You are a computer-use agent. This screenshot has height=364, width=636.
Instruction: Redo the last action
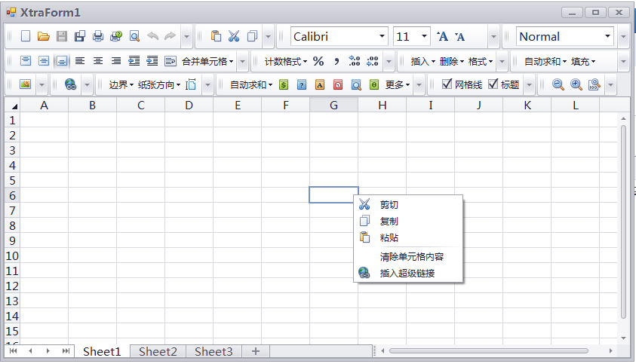tap(170, 36)
